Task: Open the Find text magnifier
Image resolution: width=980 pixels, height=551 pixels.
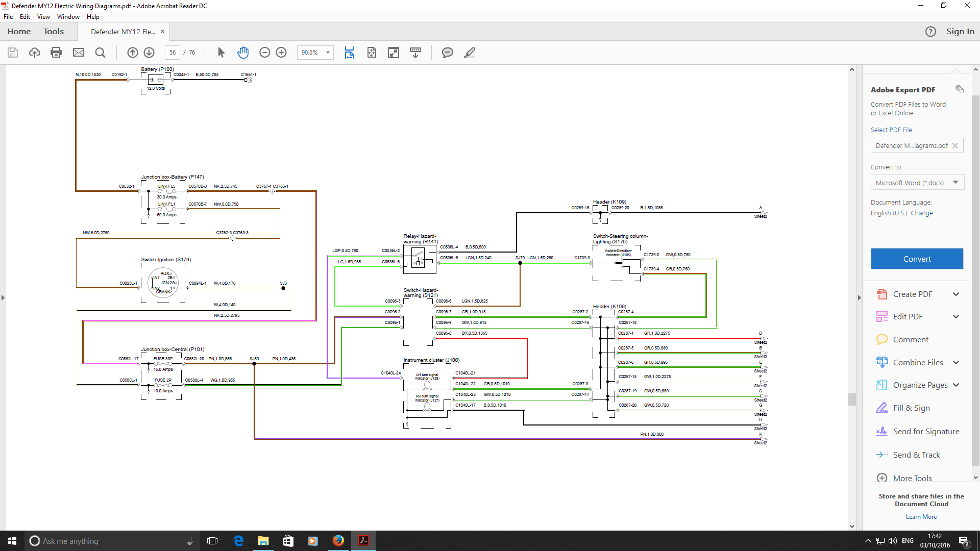Action: click(101, 53)
